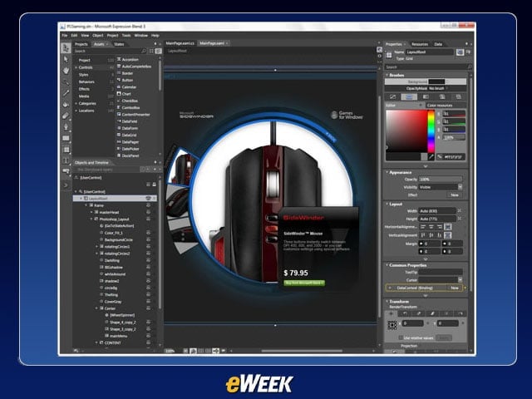532x399 pixels.
Task: Select the Grid layout panel tool
Action: [x=66, y=150]
